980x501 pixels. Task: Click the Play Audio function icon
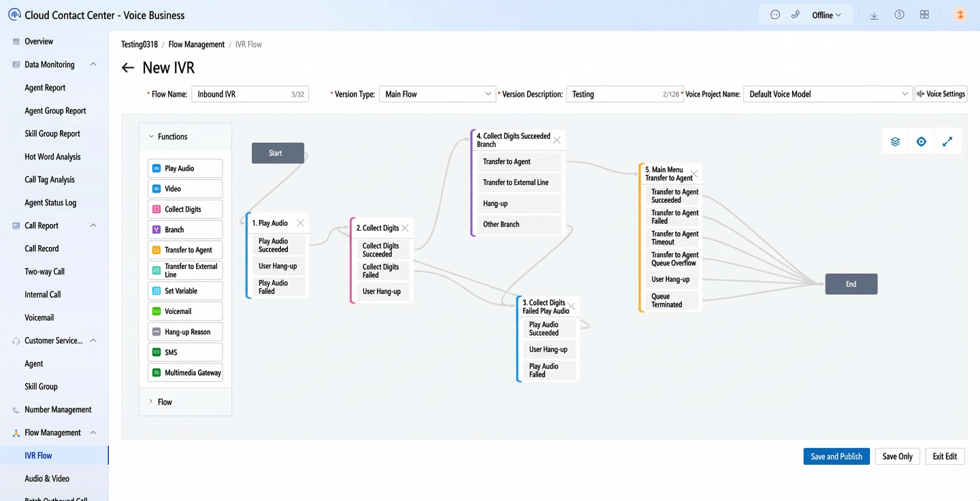(157, 168)
